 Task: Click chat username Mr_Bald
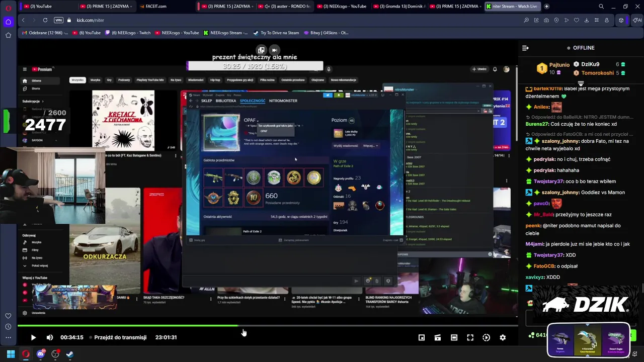[x=544, y=215]
